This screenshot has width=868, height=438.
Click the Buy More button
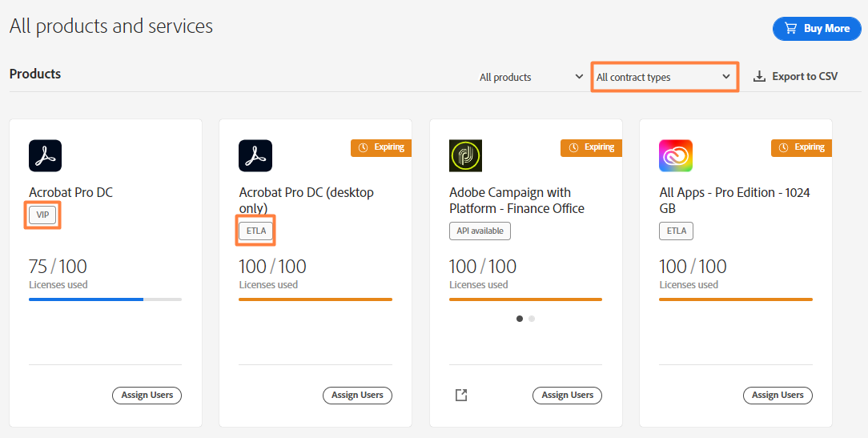click(x=817, y=28)
